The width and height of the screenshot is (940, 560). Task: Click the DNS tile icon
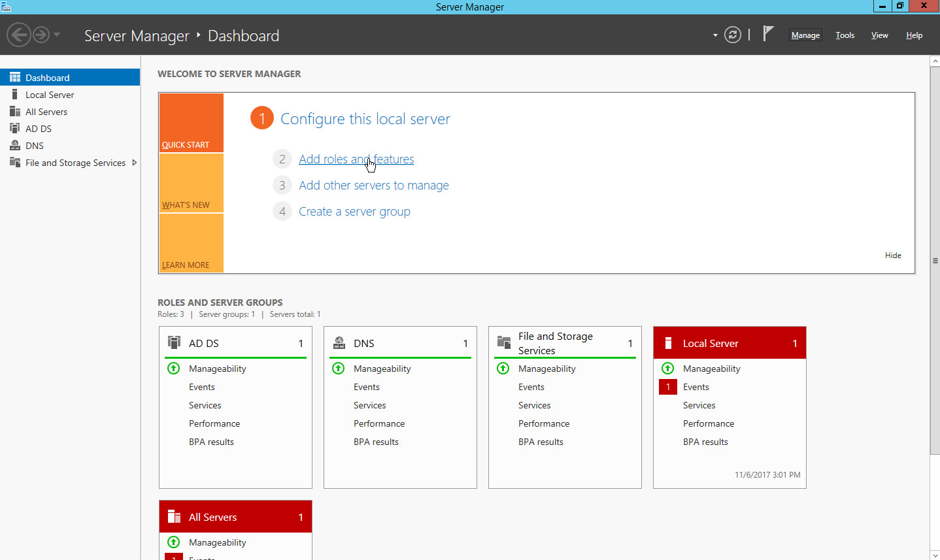(x=339, y=343)
